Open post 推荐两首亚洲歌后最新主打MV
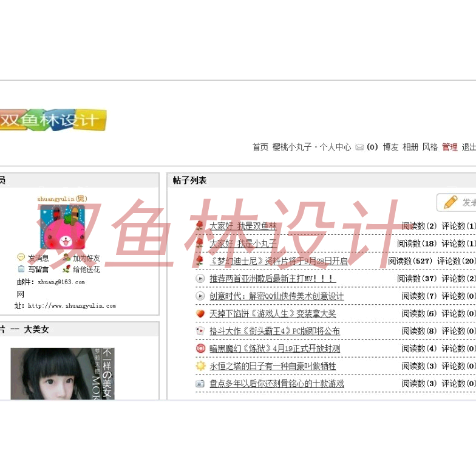 (273, 278)
